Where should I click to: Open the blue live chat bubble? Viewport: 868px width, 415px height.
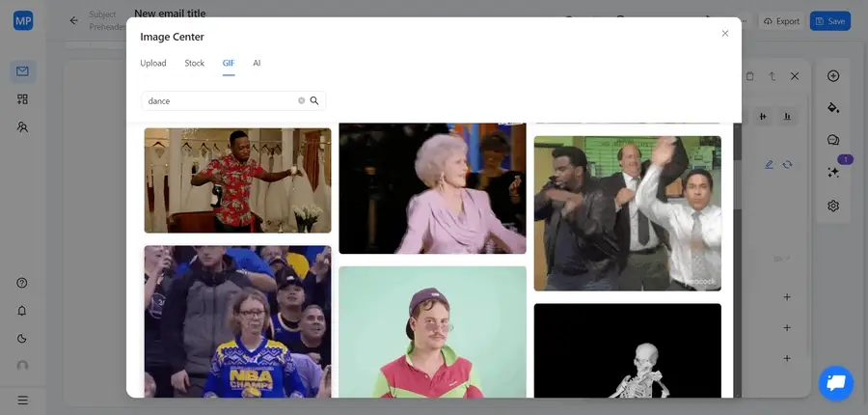[836, 383]
